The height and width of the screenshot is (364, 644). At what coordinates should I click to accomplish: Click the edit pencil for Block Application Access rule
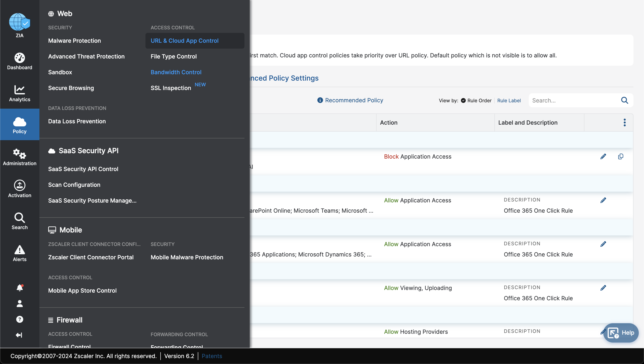point(603,157)
